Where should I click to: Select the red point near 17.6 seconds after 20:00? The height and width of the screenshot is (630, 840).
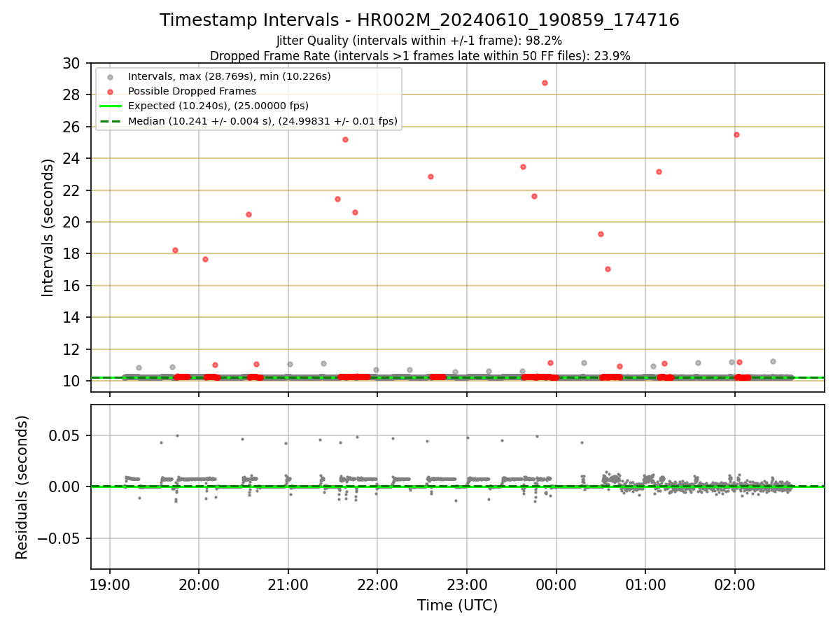tap(205, 259)
